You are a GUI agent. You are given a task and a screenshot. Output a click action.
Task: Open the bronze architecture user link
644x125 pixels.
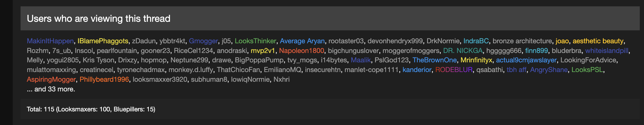tap(522, 41)
